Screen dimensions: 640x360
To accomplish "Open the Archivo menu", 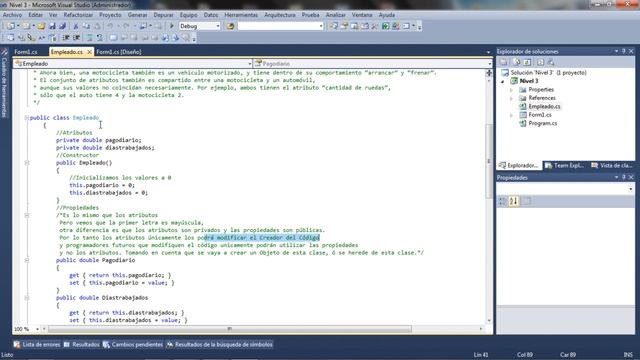I will [12, 15].
